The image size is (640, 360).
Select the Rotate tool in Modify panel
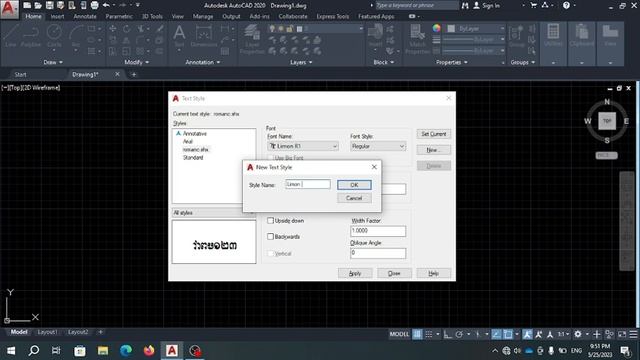tap(127, 29)
